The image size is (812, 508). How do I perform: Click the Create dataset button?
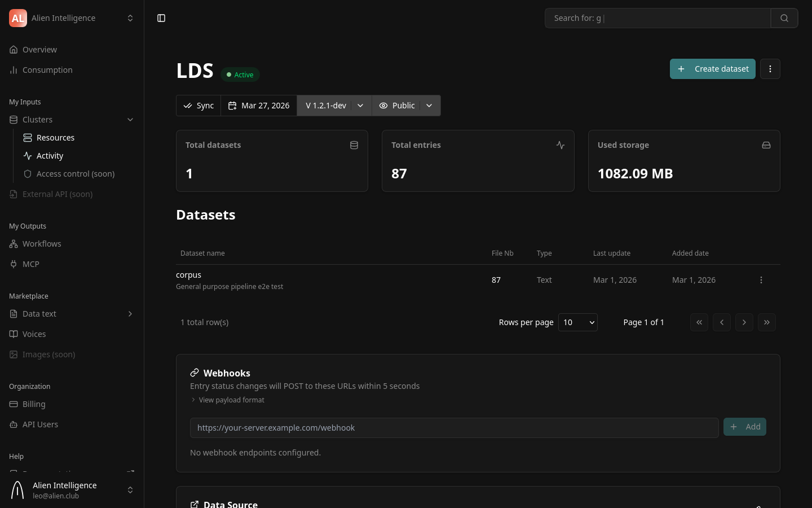click(x=713, y=68)
